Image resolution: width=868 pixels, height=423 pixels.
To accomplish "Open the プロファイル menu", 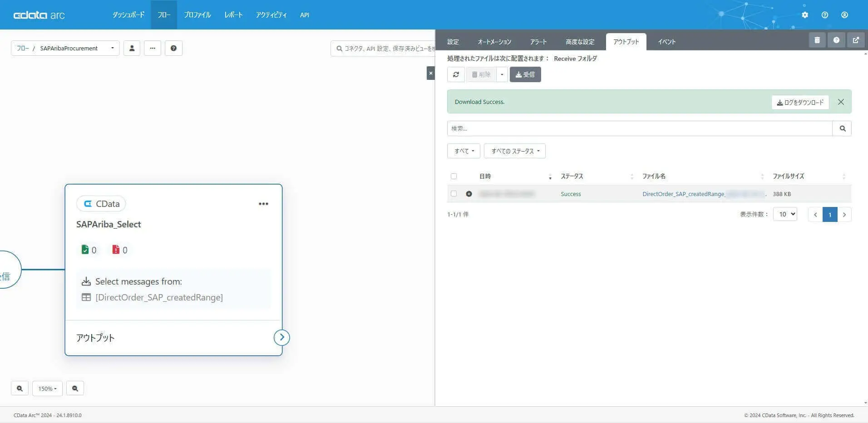I will pyautogui.click(x=197, y=15).
